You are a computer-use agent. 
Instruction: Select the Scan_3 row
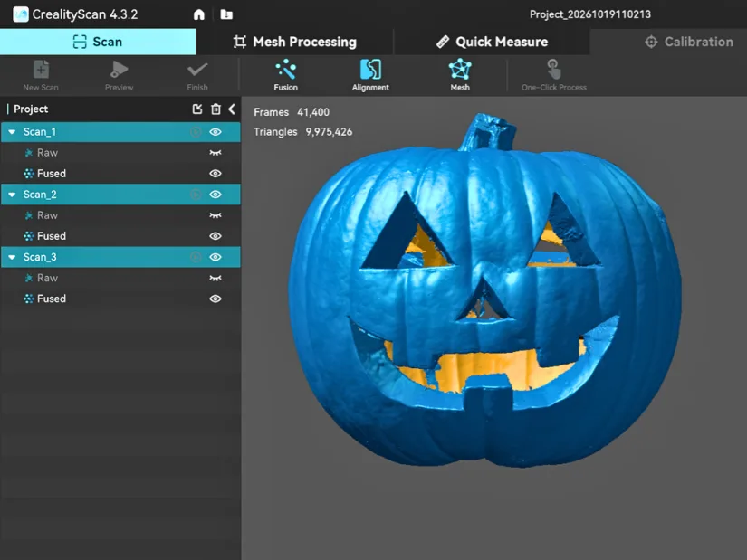coord(120,257)
